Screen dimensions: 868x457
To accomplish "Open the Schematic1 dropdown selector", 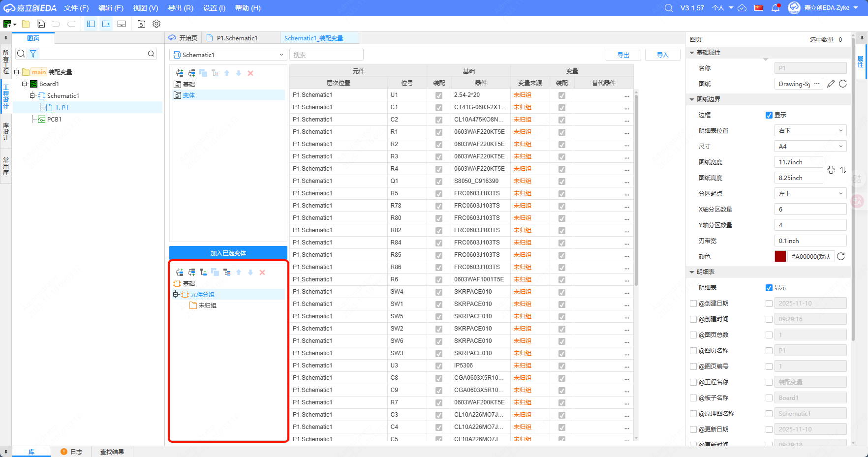I will 227,55.
